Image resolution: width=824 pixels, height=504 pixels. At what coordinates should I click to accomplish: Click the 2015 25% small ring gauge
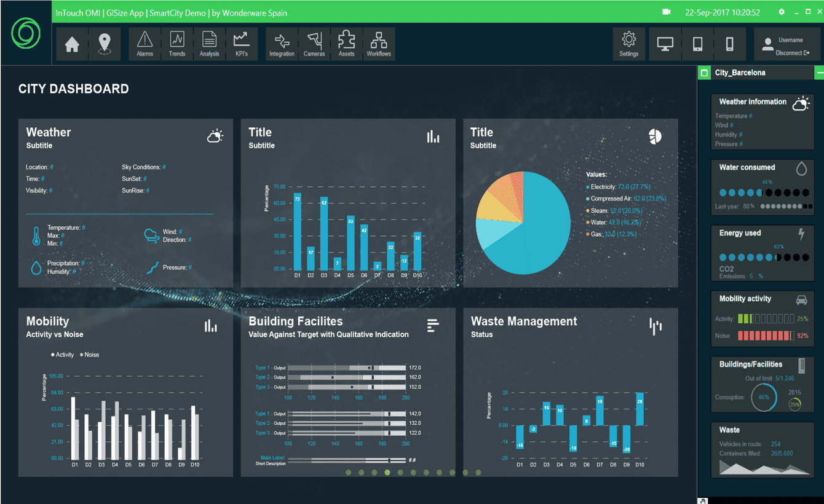click(x=794, y=404)
